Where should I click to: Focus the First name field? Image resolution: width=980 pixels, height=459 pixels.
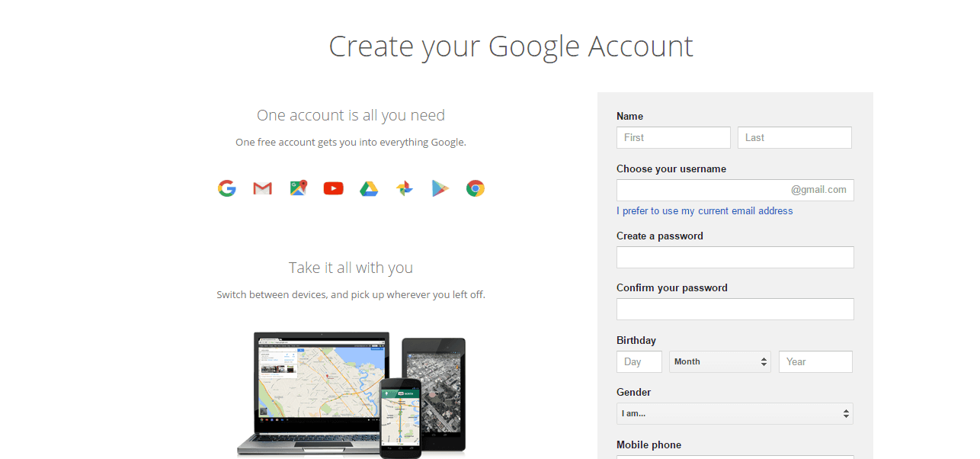click(x=674, y=137)
